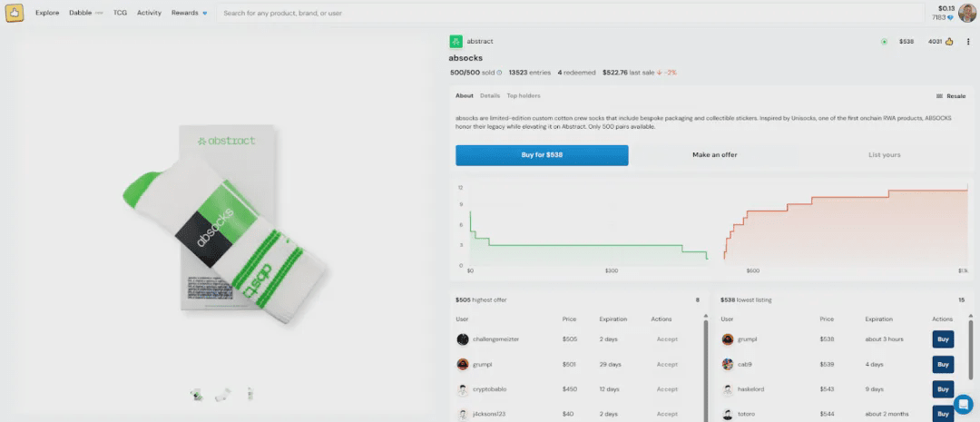Image resolution: width=980 pixels, height=422 pixels.
Task: Buy grumpl's $538 listing
Action: tap(943, 339)
